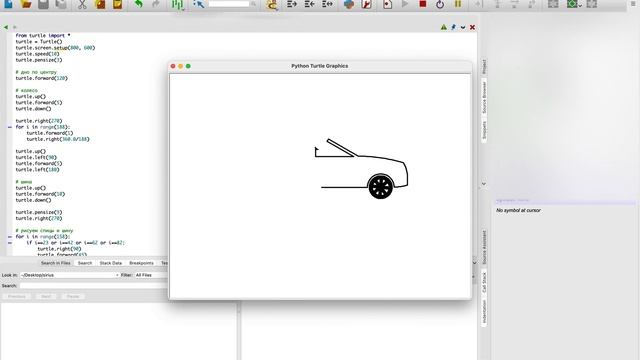Screen dimensions: 640x360
Task: Click the Python Turtle Graphics title bar
Action: pos(320,66)
